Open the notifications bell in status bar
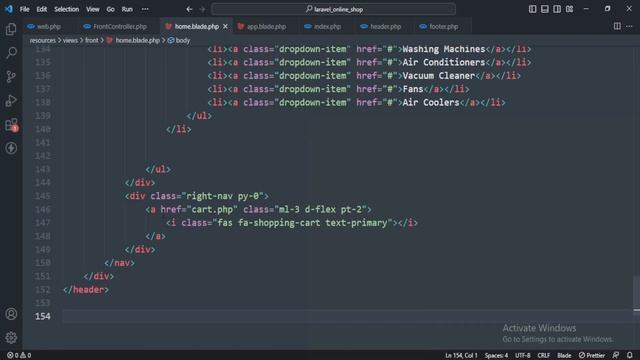The height and width of the screenshot is (360, 640). (x=630, y=355)
